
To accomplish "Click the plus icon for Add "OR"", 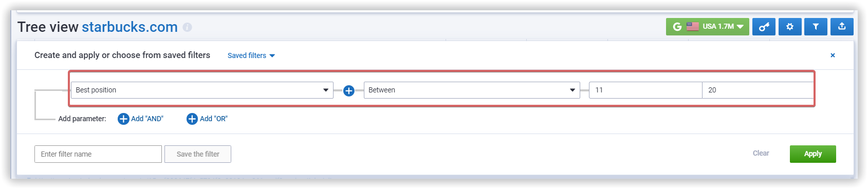I will (x=192, y=119).
